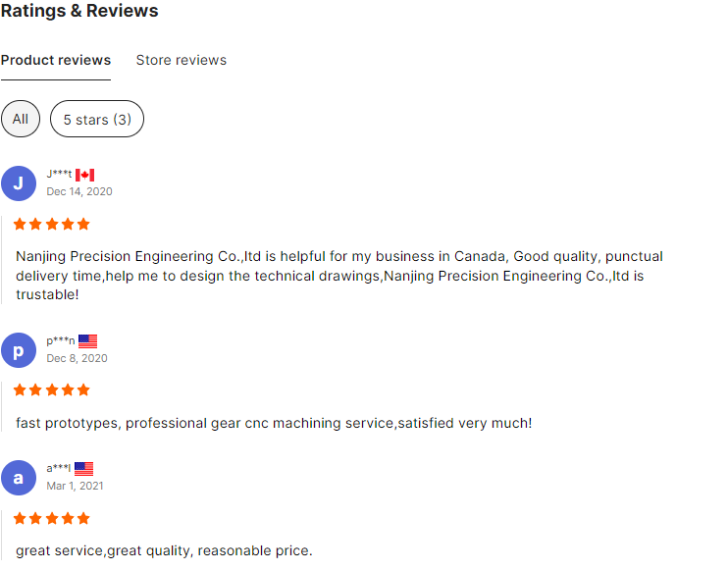Click the Canada flag next to J***t
The height and width of the screenshot is (571, 728).
[x=85, y=175]
